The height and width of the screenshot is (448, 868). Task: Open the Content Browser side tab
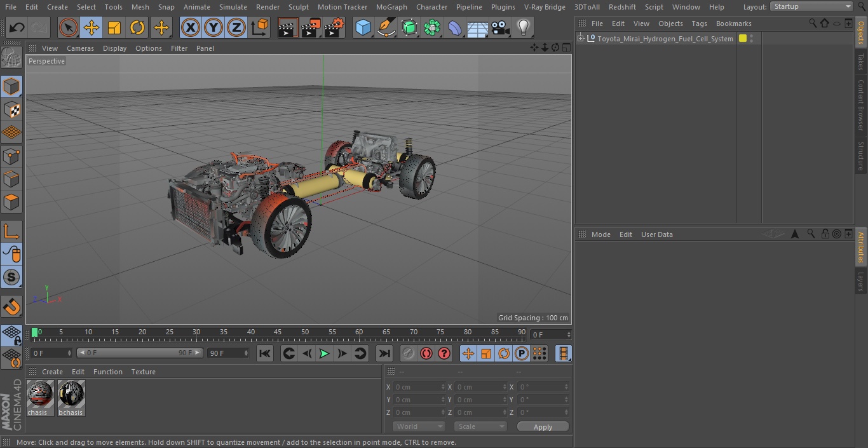click(861, 105)
